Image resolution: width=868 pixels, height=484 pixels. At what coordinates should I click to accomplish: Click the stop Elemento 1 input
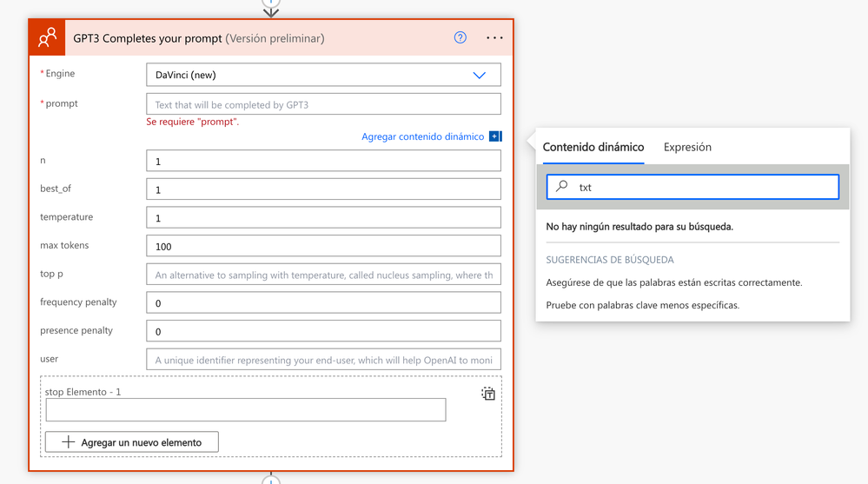(x=246, y=410)
